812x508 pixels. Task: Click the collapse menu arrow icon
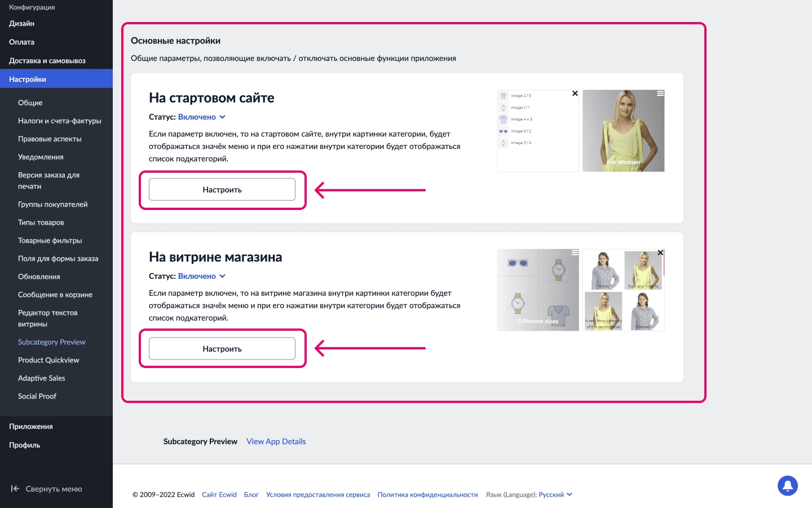[15, 489]
